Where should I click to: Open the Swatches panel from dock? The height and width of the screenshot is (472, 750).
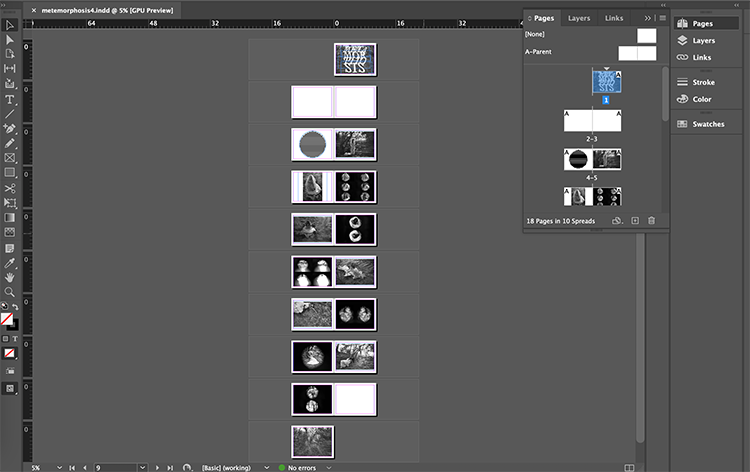[x=708, y=124]
